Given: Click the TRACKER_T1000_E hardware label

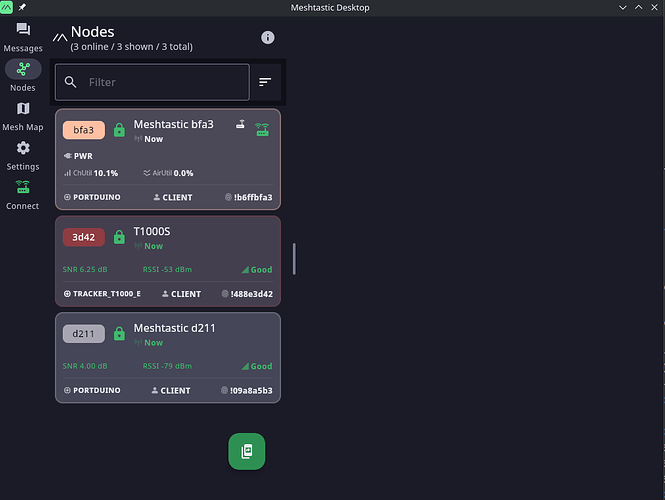Looking at the screenshot, I should (102, 294).
